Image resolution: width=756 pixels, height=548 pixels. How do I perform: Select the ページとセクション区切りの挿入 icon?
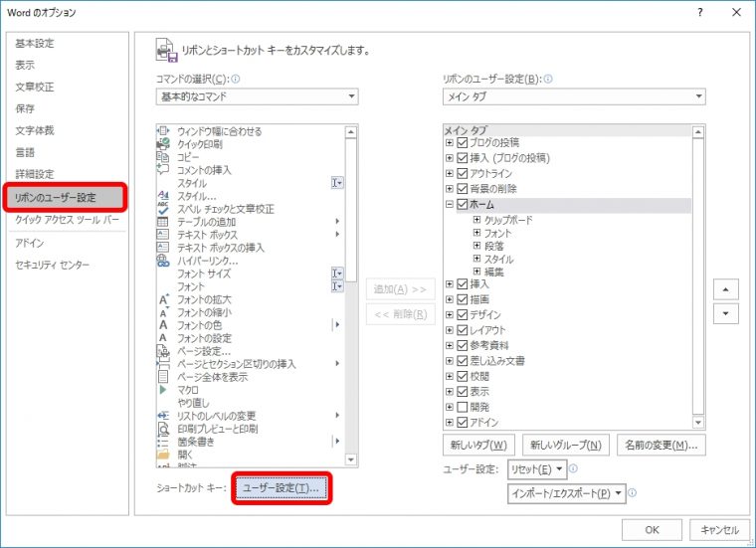(x=163, y=364)
